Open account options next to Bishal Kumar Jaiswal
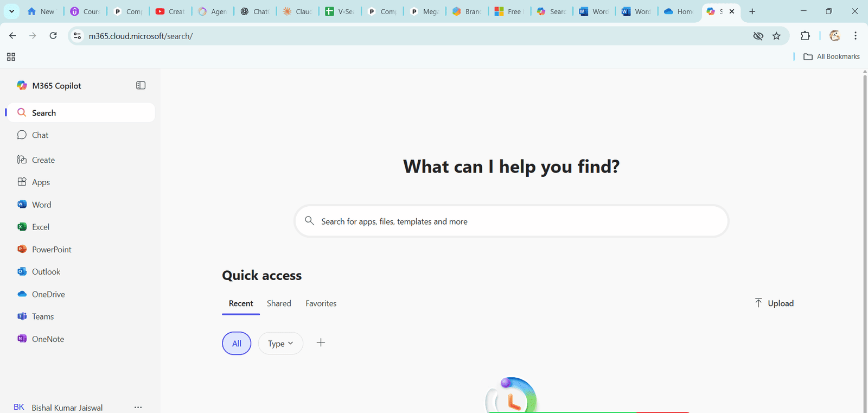Screen dimensions: 868x413 (138, 407)
